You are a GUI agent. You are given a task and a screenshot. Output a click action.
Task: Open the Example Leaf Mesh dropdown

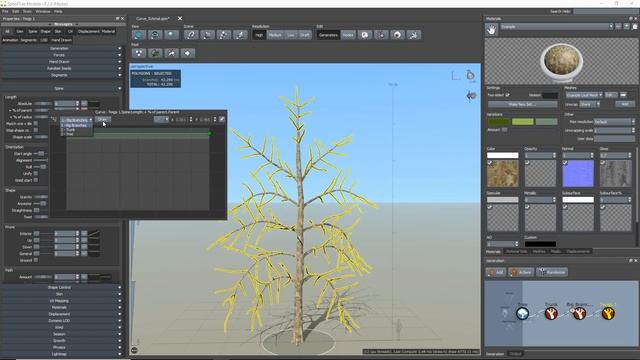(584, 95)
